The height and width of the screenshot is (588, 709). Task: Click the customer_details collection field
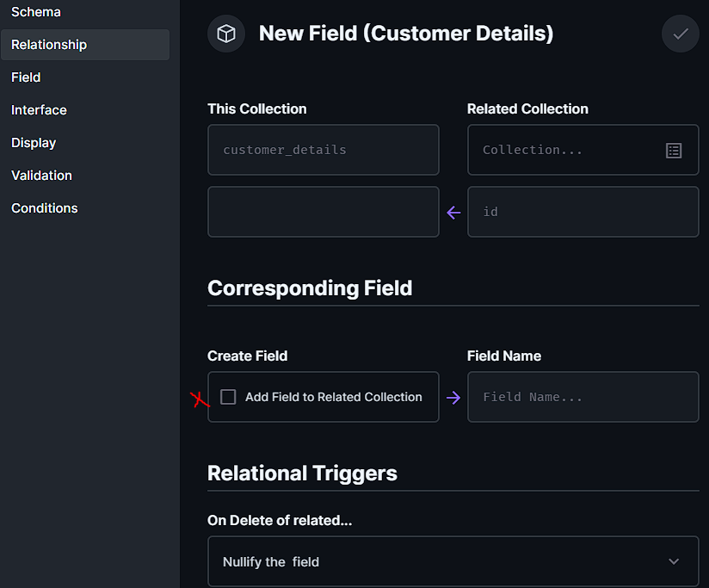[323, 150]
